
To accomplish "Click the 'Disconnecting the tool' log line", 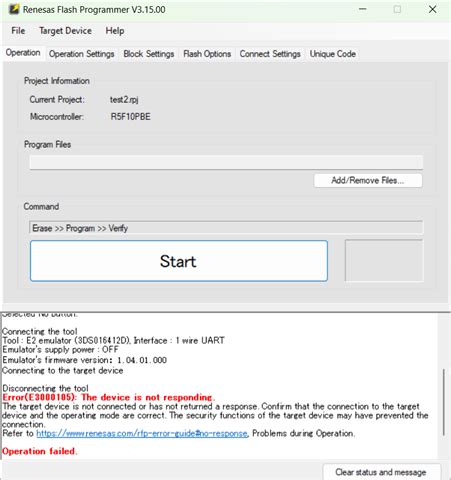I will 45,388.
